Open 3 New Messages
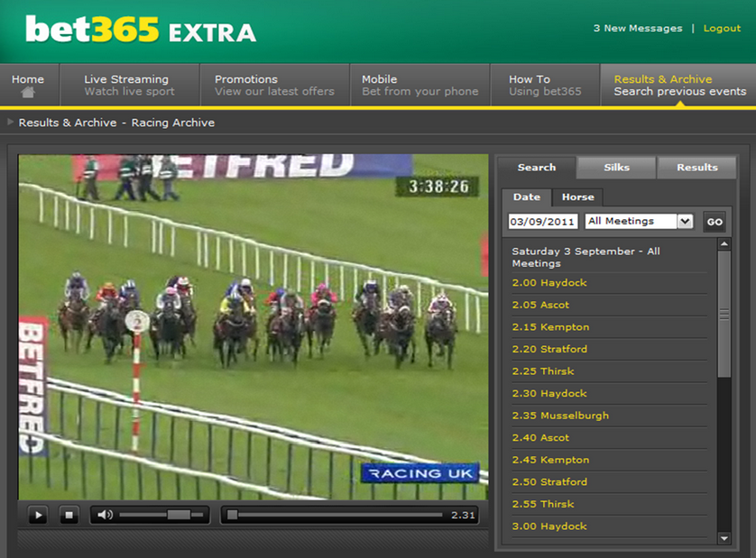 [x=638, y=29]
